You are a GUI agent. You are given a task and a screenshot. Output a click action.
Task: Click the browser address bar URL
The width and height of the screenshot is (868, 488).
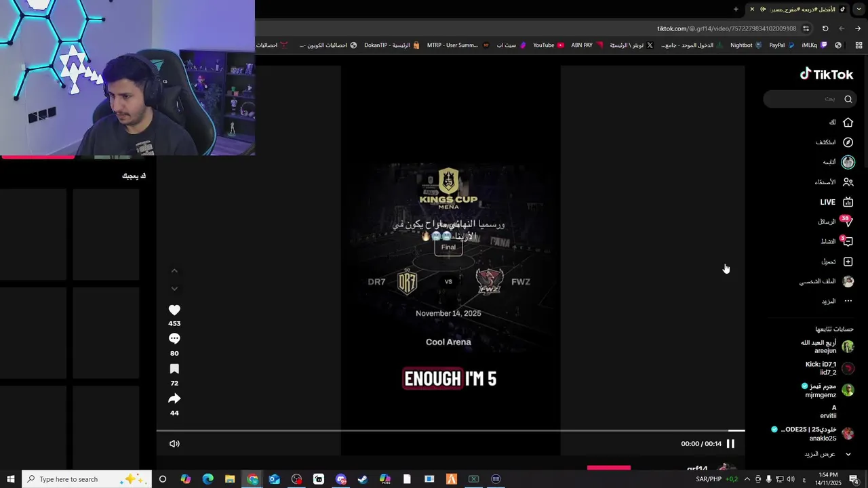[726, 28]
